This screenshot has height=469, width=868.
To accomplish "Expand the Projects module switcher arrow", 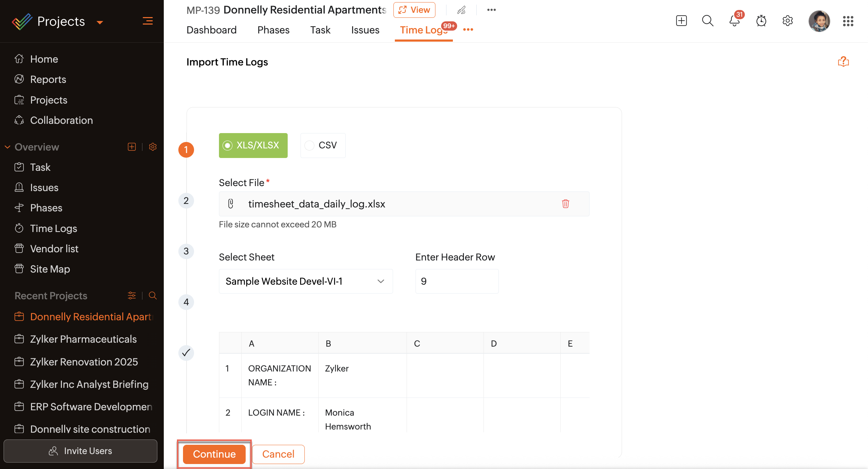I will click(x=100, y=22).
